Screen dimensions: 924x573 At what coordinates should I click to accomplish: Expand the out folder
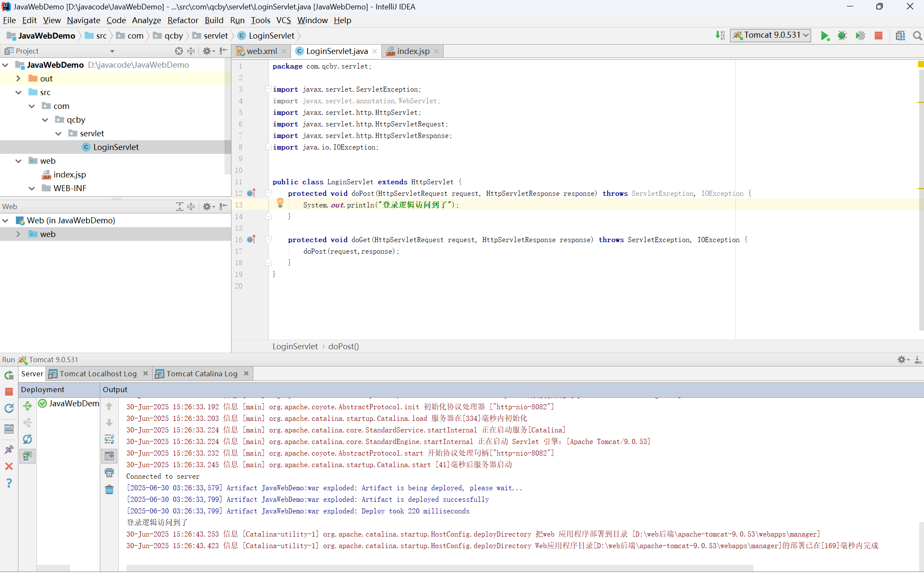[18, 78]
